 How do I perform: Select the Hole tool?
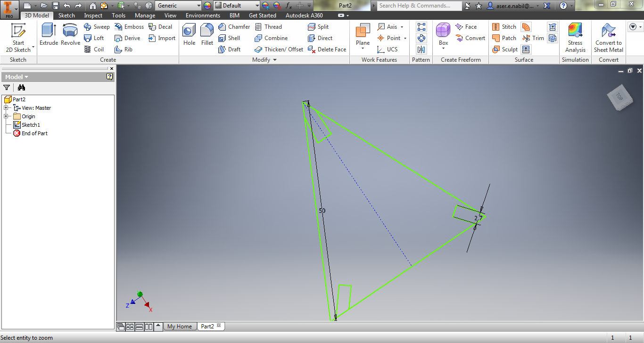pos(189,34)
